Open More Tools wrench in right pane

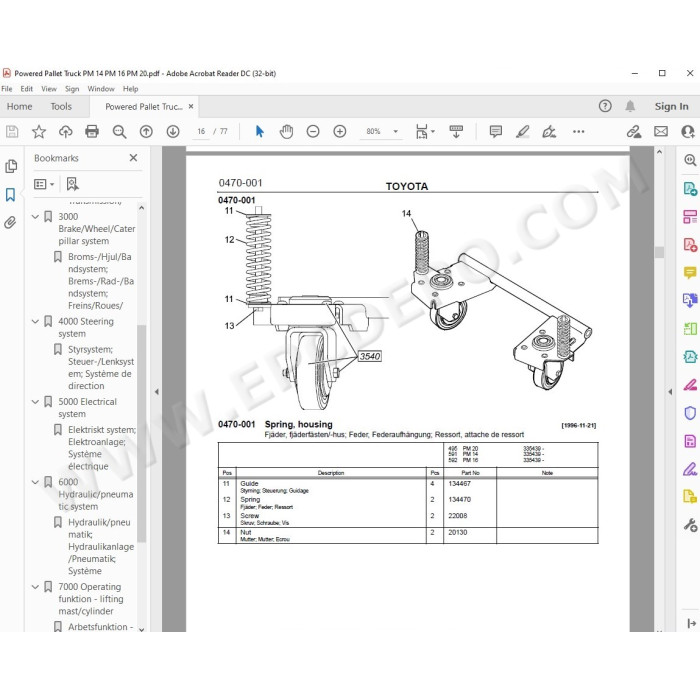690,525
